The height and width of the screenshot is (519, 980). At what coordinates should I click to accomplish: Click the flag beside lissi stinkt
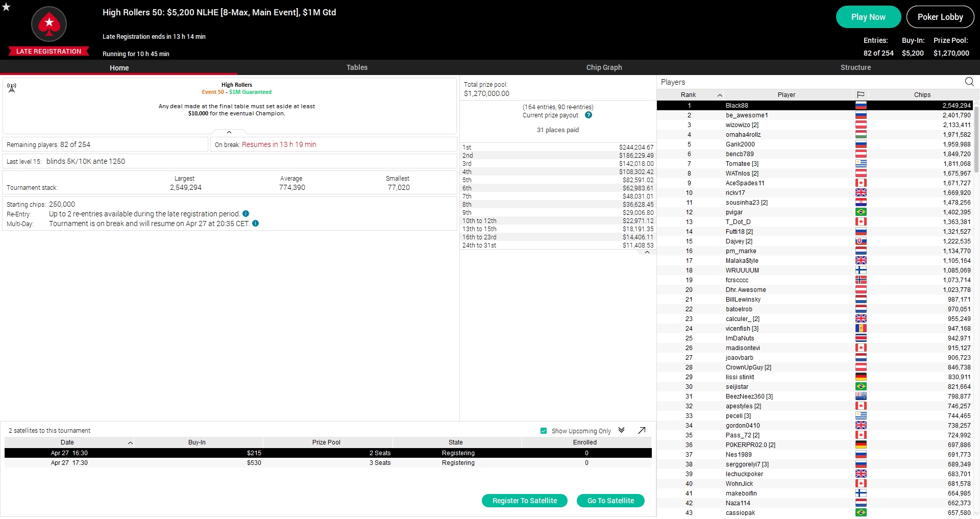pos(861,377)
